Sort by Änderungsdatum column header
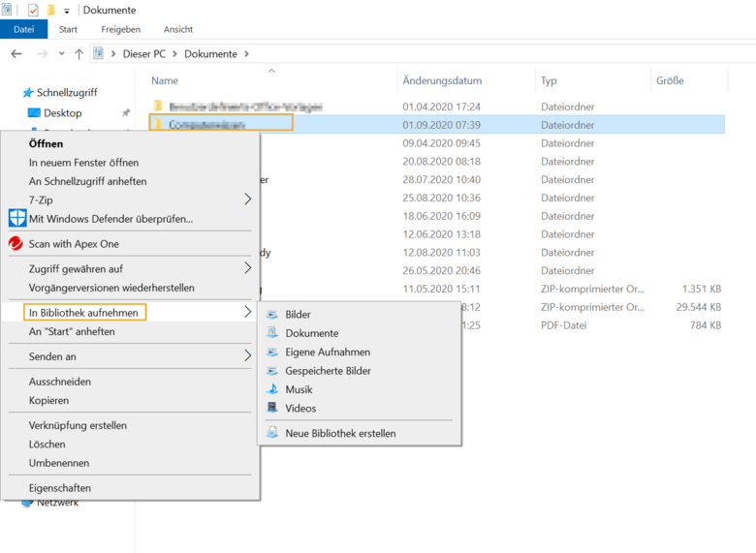This screenshot has height=553, width=756. (442, 80)
